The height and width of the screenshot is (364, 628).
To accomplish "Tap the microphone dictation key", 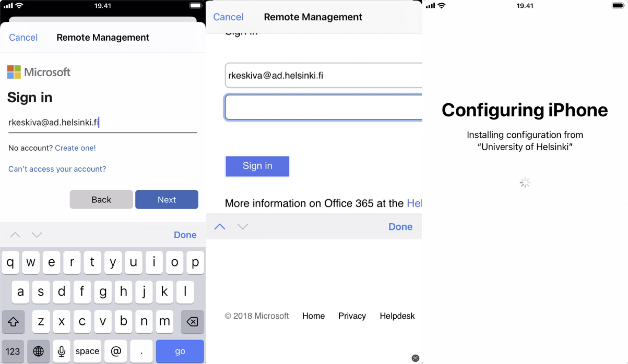I will pyautogui.click(x=62, y=351).
